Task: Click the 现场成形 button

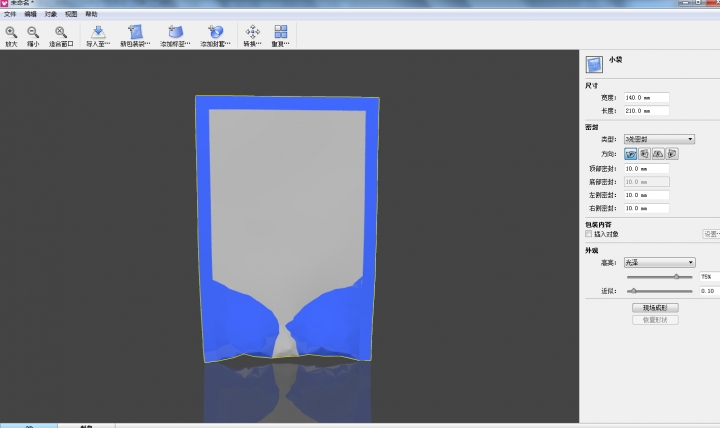Action: [656, 307]
